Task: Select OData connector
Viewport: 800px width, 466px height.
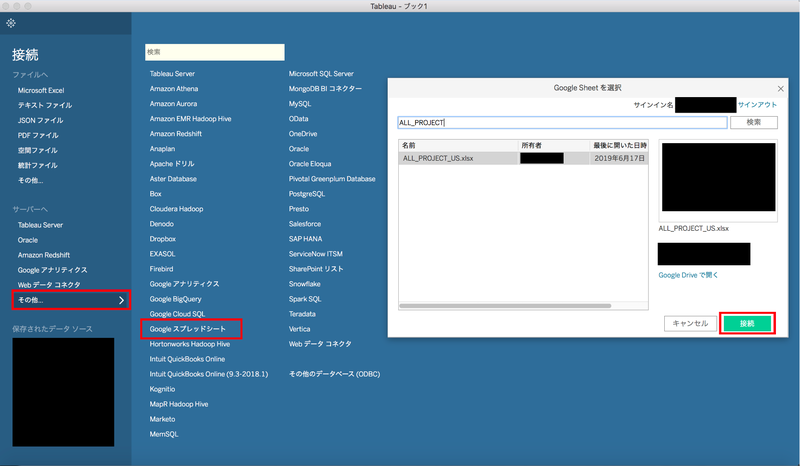Action: (298, 119)
